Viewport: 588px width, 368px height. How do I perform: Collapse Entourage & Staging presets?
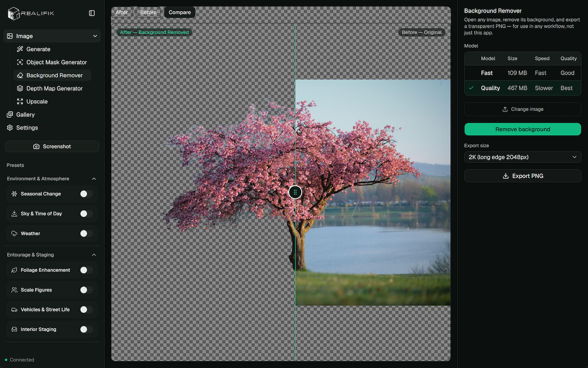[x=94, y=255]
